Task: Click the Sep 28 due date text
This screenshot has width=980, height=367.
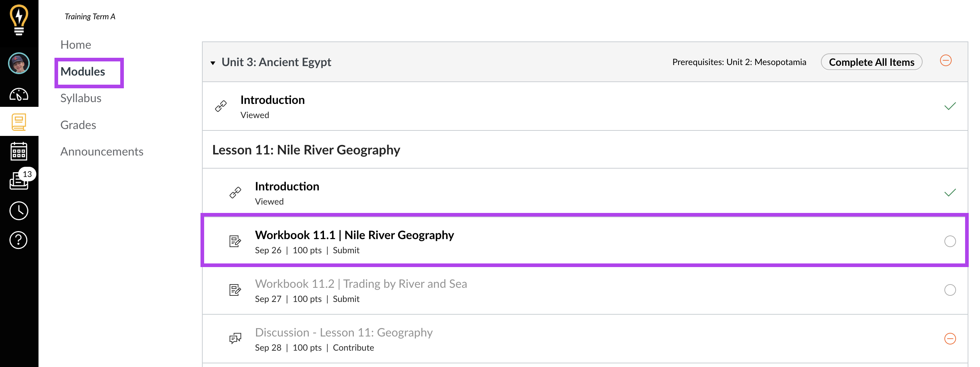Action: 268,348
